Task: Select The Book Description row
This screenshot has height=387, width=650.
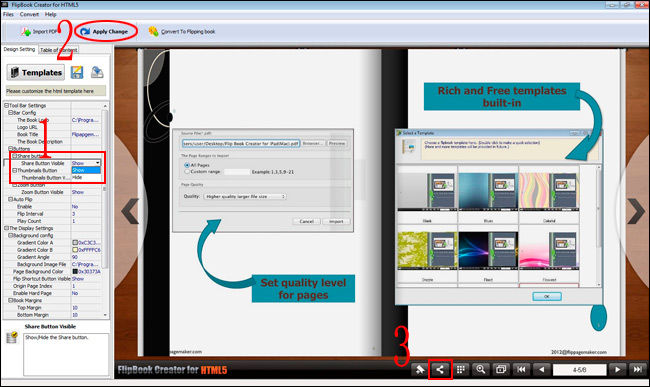Action: pyautogui.click(x=52, y=142)
